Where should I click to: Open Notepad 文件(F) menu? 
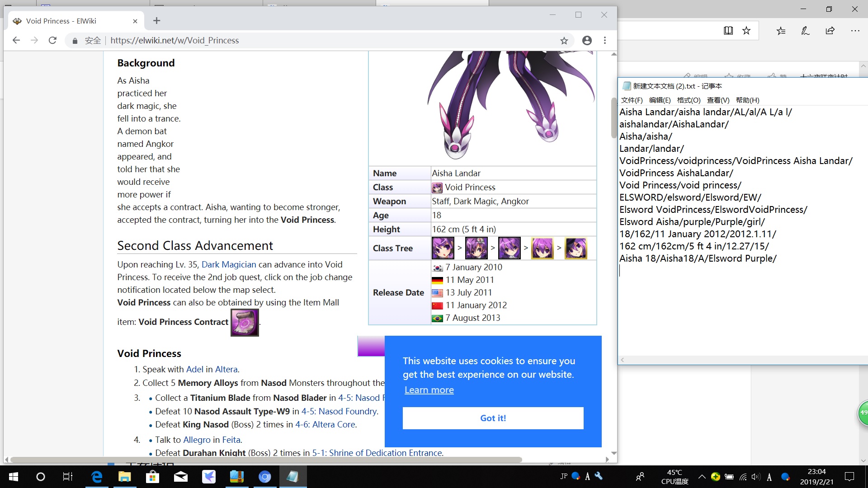[x=632, y=100]
